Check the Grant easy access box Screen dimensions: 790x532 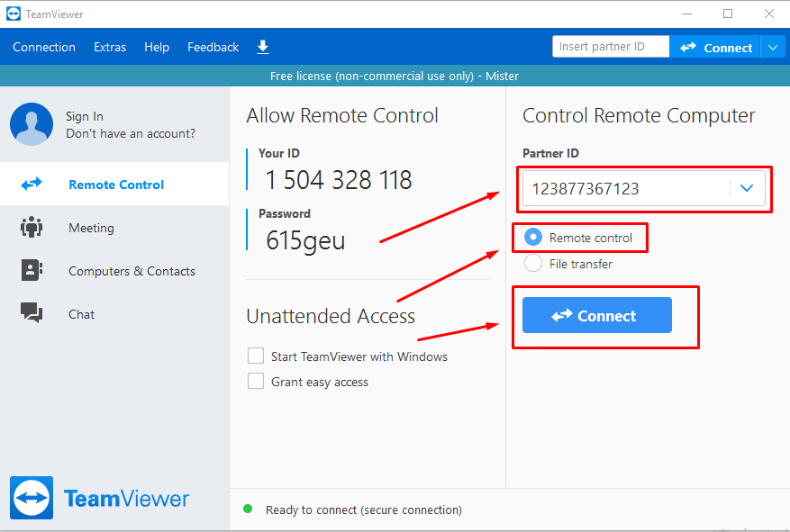coord(256,381)
